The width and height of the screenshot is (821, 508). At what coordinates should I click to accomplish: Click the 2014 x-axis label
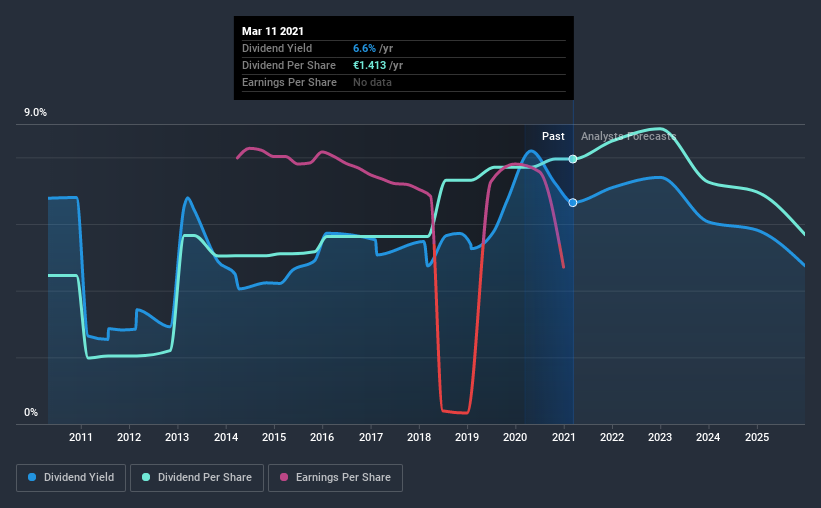tap(226, 437)
